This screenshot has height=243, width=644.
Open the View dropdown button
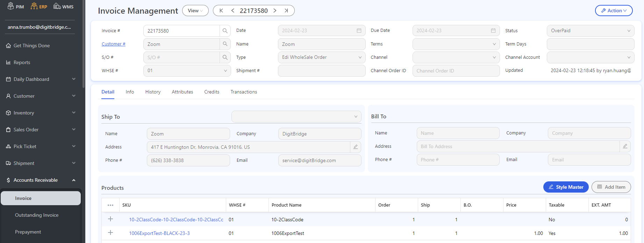195,11
